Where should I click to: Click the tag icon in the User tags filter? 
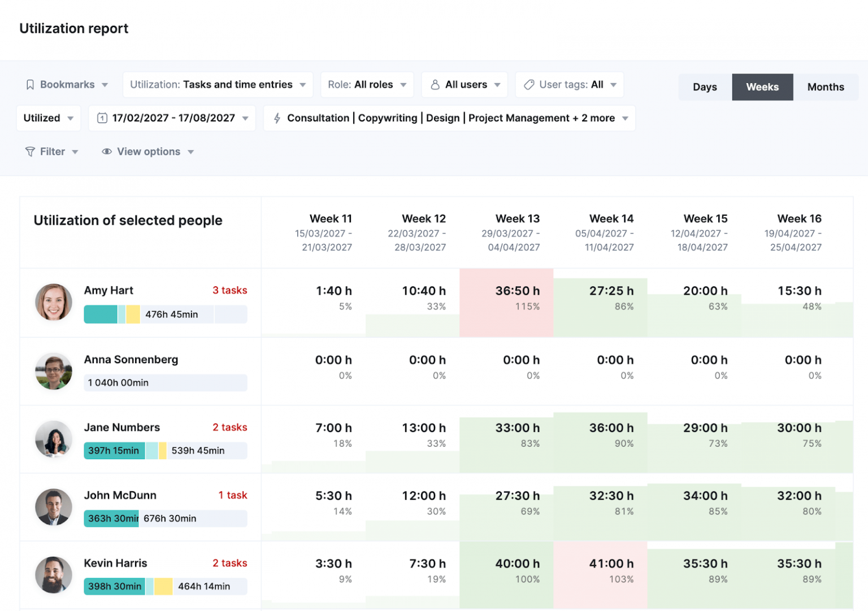[x=528, y=84]
